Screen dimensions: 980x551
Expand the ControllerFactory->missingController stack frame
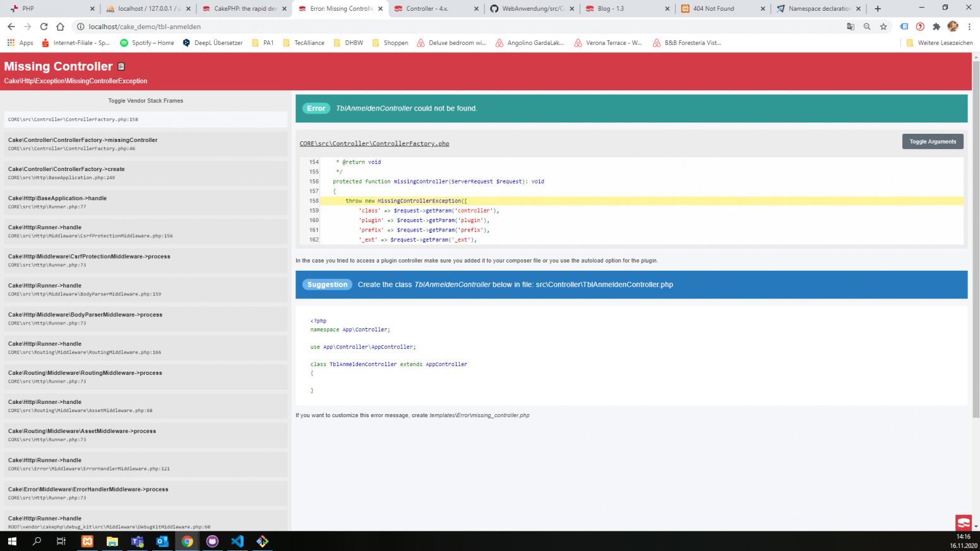[145, 144]
